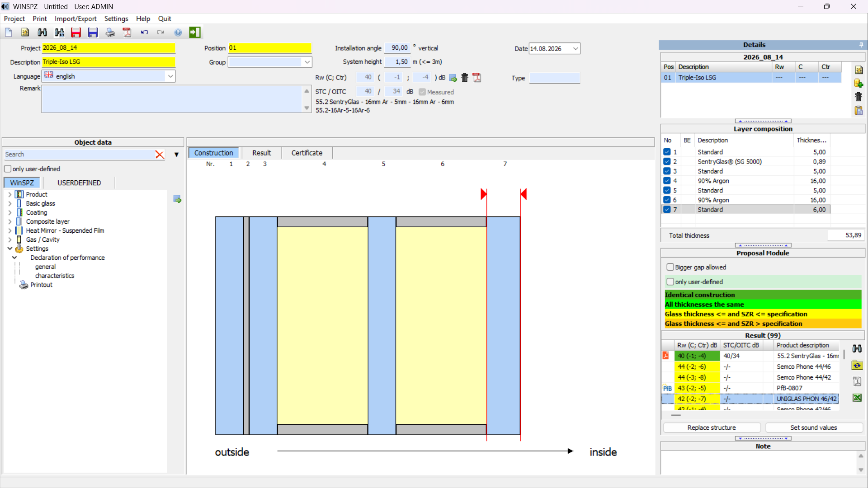Uncheck layer 2 SentryGlas checkbox
The width and height of the screenshot is (868, 488).
[667, 161]
